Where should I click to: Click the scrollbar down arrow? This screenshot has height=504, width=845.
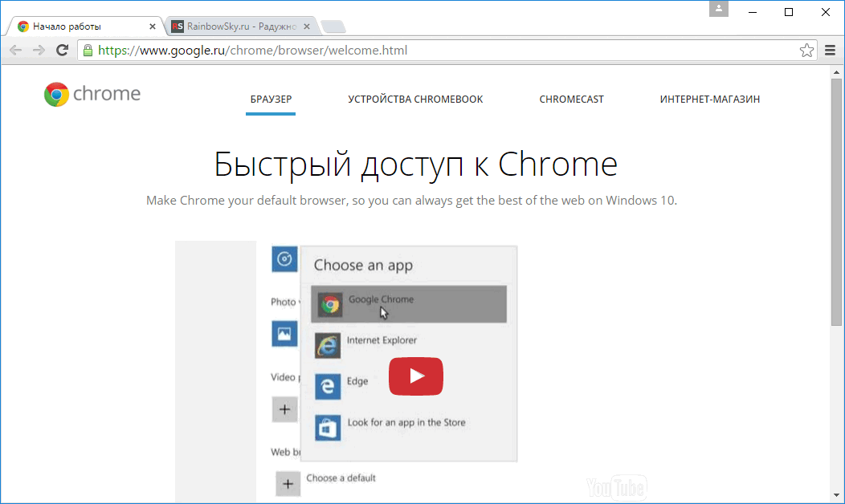pos(836,495)
